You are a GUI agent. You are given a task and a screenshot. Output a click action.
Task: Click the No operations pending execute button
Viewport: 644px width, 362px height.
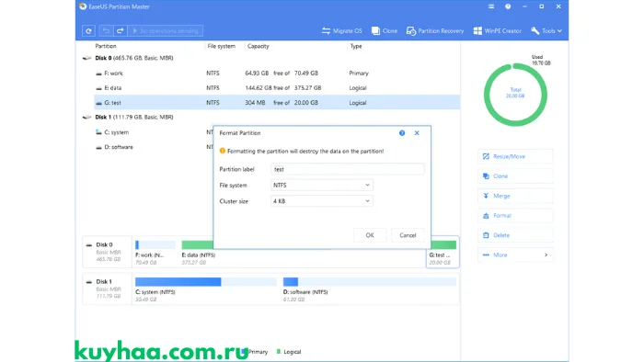click(x=165, y=30)
